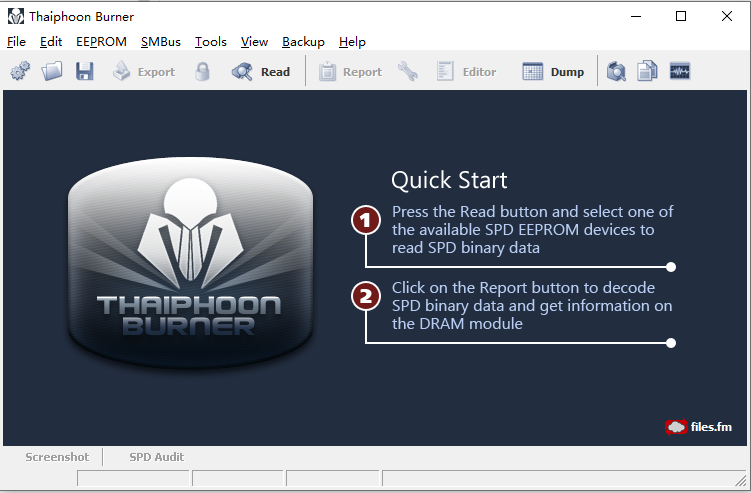Click the waveform monitor icon
This screenshot has width=751, height=493.
click(679, 72)
